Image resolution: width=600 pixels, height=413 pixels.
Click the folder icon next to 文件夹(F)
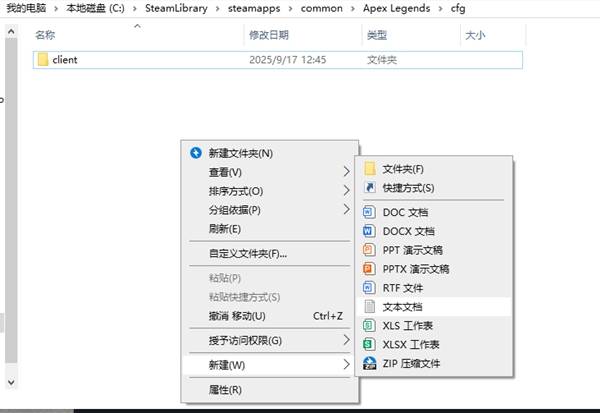pos(370,169)
